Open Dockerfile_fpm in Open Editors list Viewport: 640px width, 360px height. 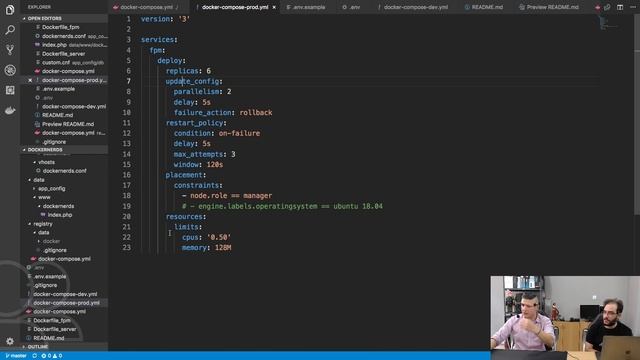pyautogui.click(x=60, y=27)
